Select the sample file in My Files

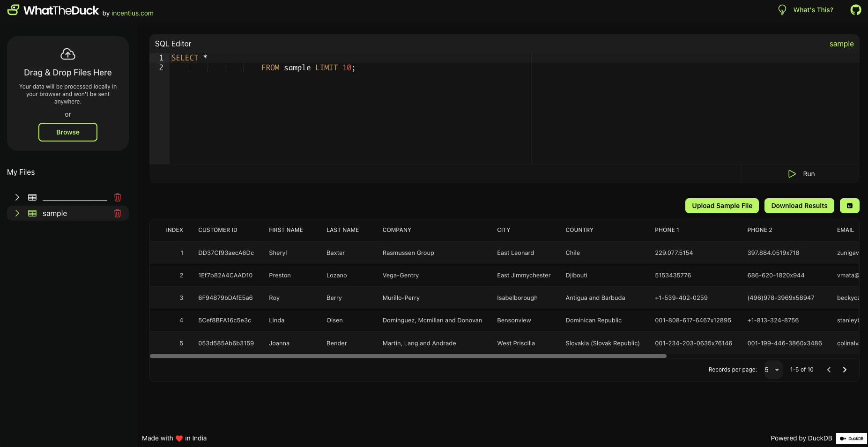tap(68, 213)
